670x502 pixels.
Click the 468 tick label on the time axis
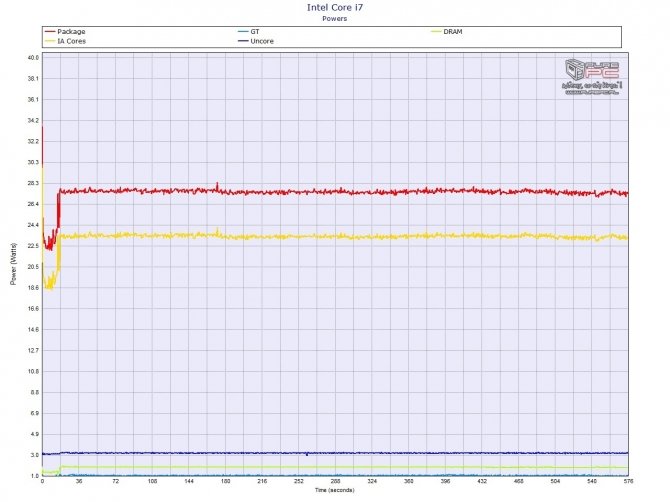click(519, 481)
